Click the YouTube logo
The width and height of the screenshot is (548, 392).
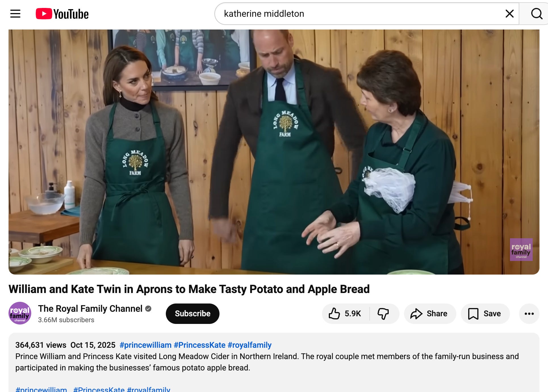coord(62,14)
